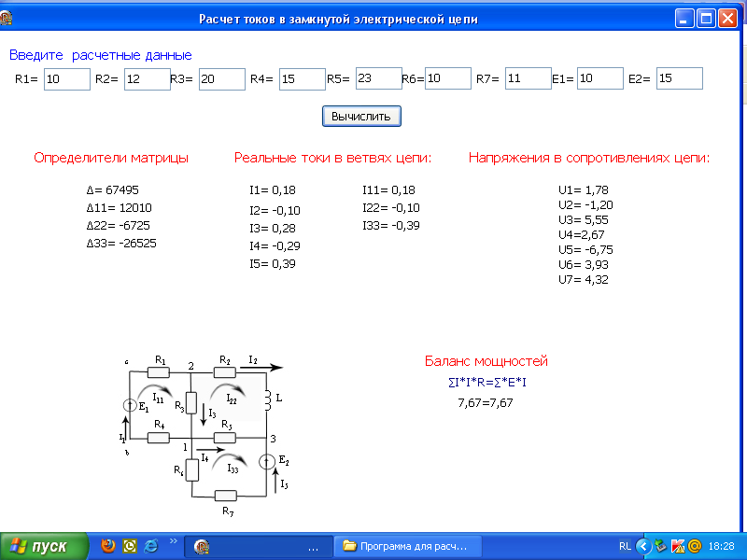The image size is (747, 560).
Task: Click the U1= 1,78 voltage value
Action: click(x=584, y=190)
